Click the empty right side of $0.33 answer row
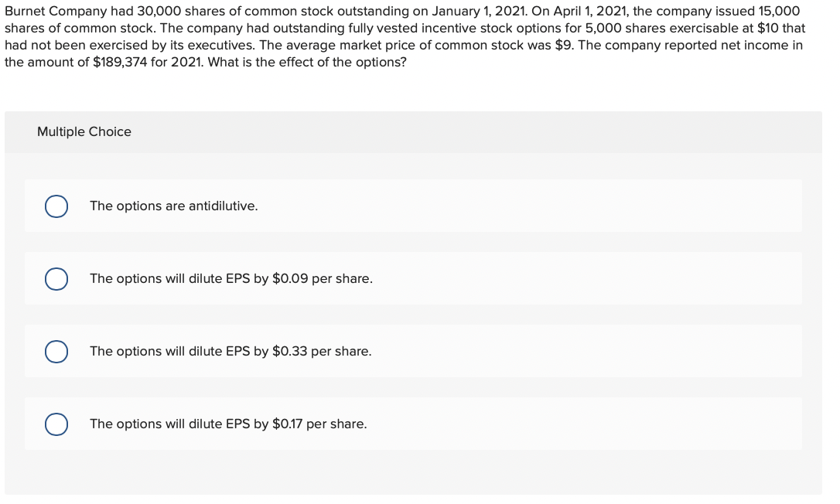 click(589, 352)
